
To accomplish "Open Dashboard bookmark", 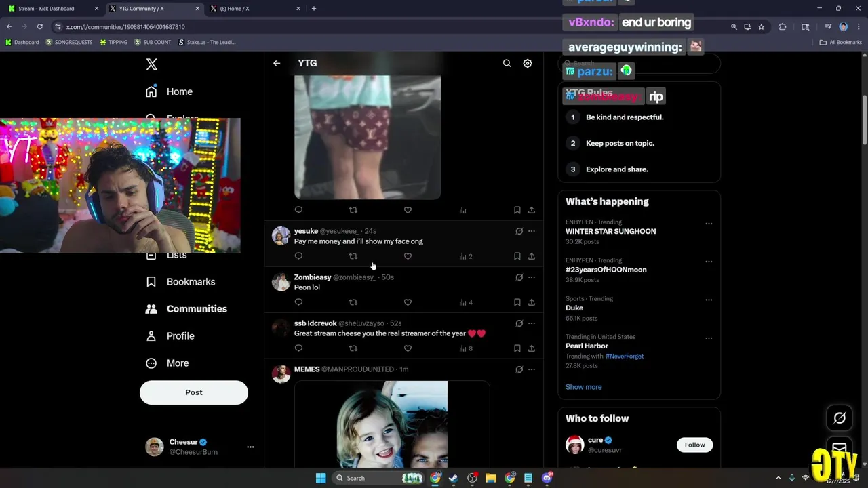I will click(x=22, y=42).
